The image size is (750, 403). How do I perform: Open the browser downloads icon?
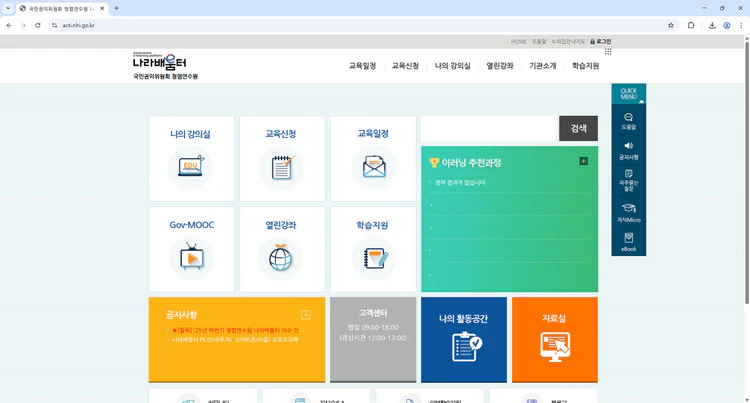click(712, 25)
